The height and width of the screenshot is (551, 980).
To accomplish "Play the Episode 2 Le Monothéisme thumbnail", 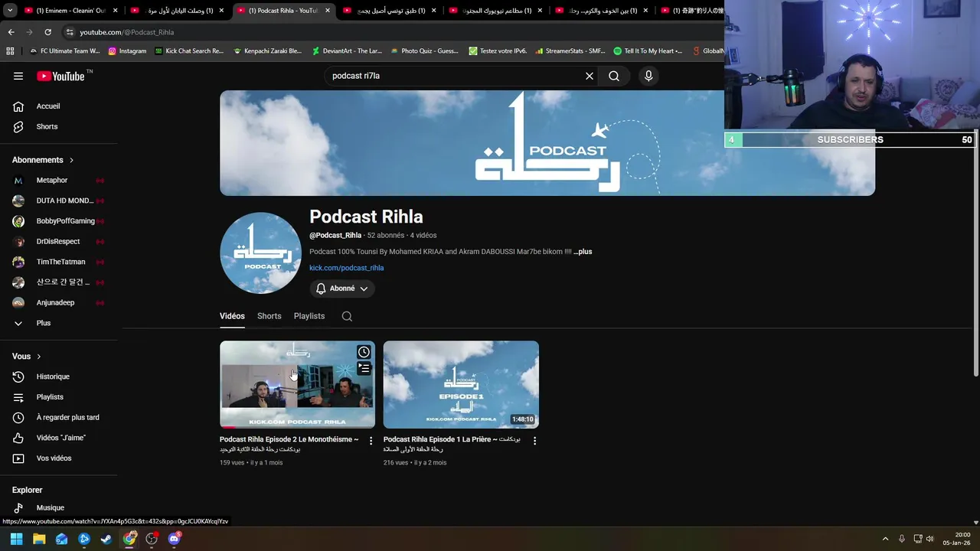I will click(x=297, y=384).
